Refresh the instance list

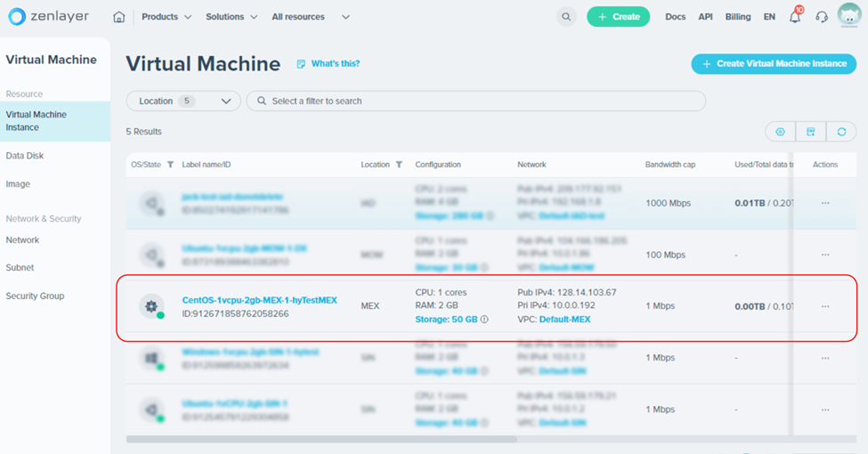(841, 132)
